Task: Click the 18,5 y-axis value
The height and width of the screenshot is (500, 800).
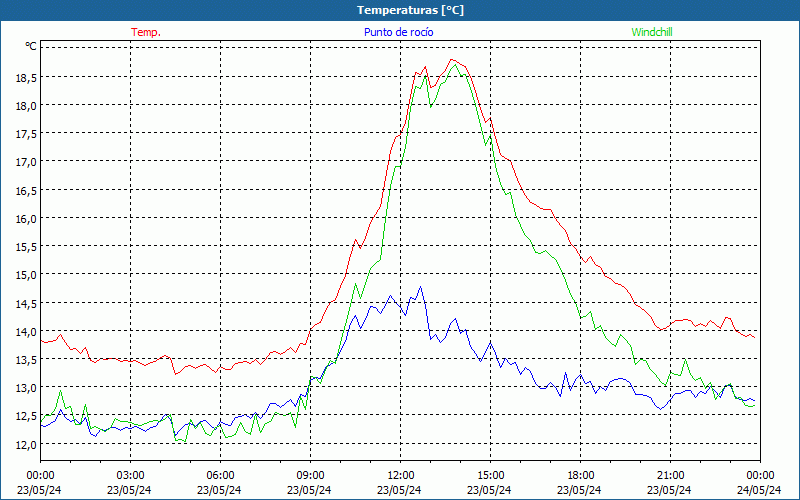Action: 26,77
